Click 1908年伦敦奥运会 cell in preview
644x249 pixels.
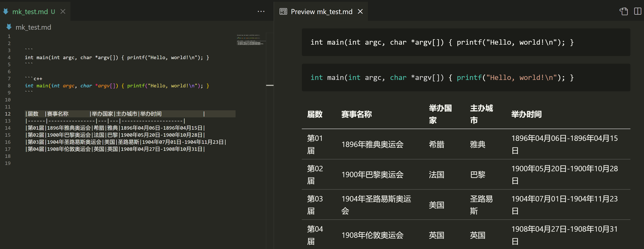[372, 235]
